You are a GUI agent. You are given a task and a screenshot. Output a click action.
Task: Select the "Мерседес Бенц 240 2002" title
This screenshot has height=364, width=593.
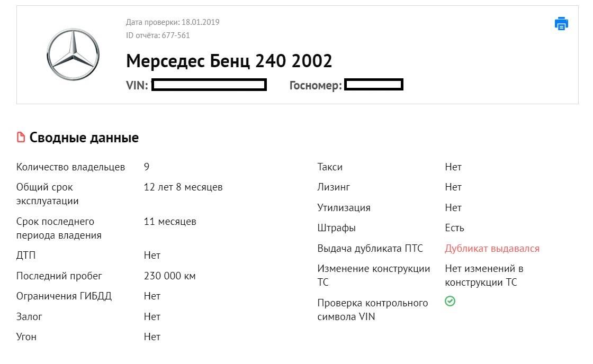click(x=229, y=61)
